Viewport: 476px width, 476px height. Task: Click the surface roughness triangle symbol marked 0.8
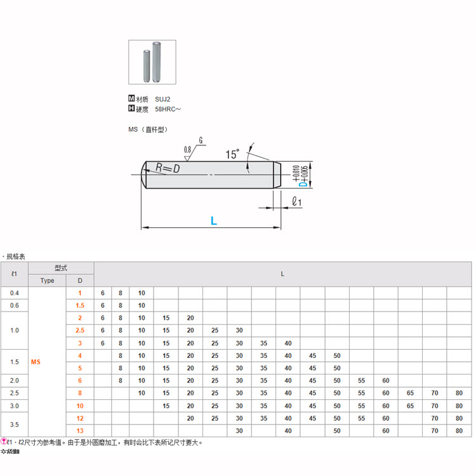(187, 158)
